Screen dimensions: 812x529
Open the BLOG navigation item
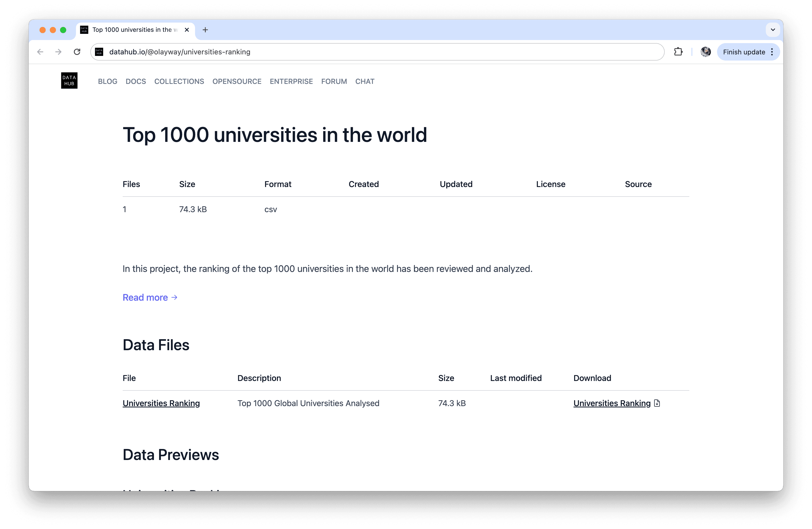point(108,82)
